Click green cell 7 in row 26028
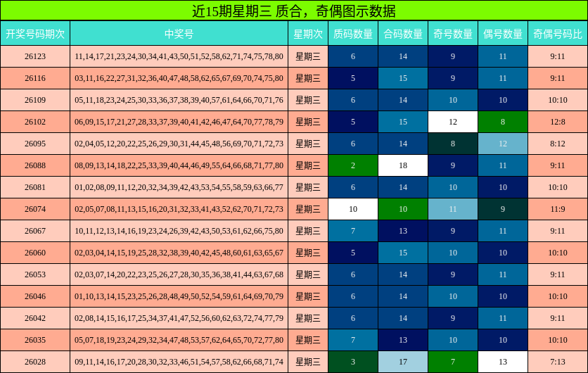The width and height of the screenshot is (588, 373). (x=453, y=361)
